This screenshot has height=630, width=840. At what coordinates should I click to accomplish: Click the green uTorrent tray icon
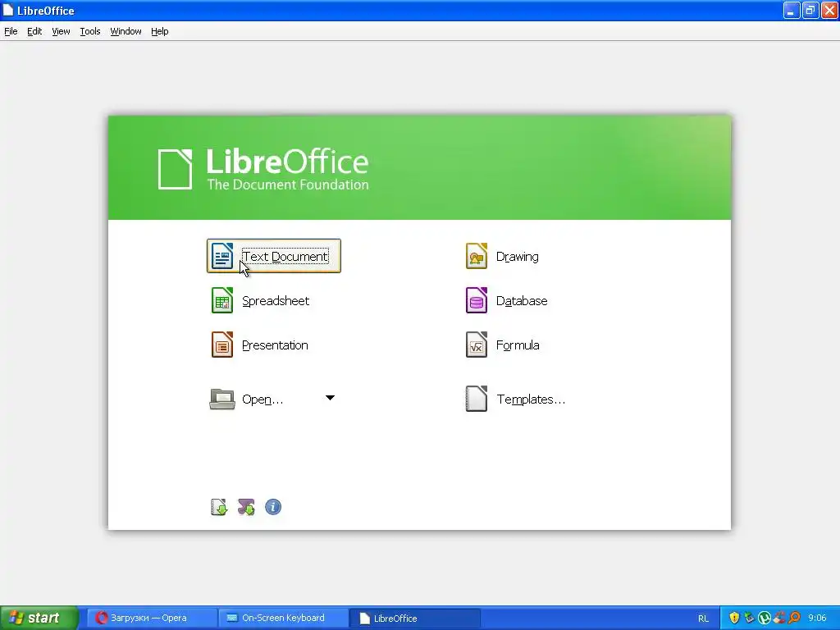[x=765, y=618]
